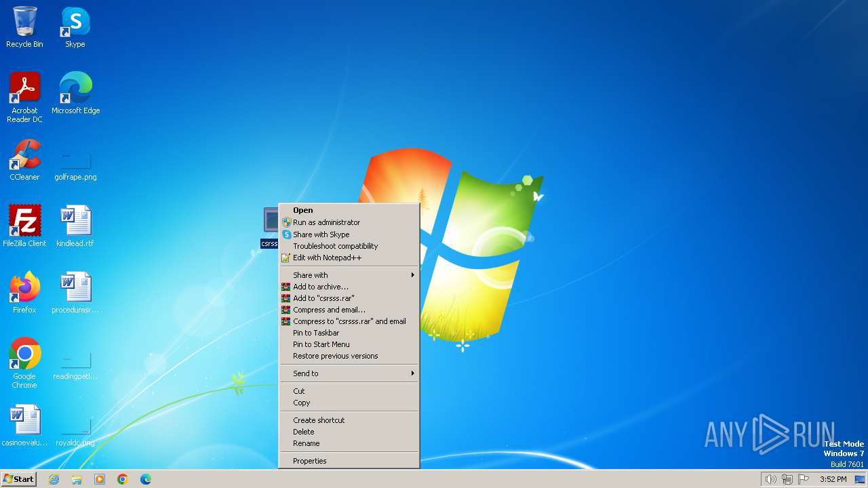Choose Copy in context menu
The width and height of the screenshot is (868, 488).
pos(349,403)
